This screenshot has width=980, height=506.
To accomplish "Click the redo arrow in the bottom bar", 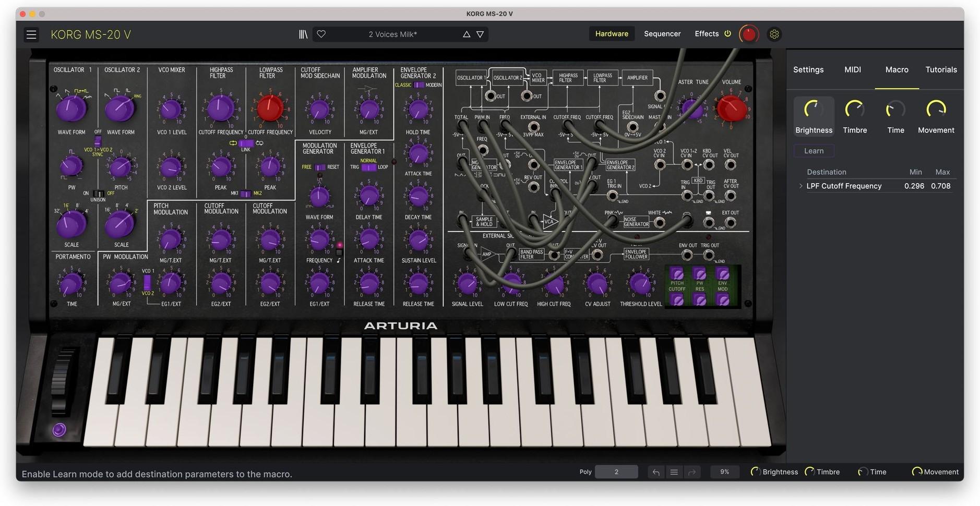I will 692,472.
